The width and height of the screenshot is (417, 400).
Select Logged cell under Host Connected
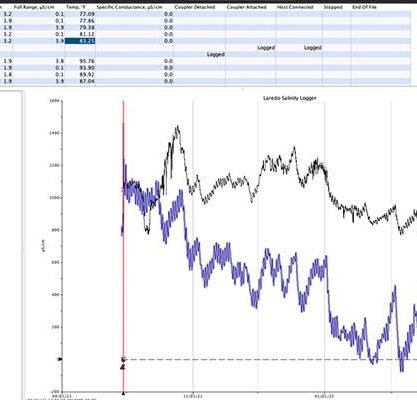click(x=313, y=48)
